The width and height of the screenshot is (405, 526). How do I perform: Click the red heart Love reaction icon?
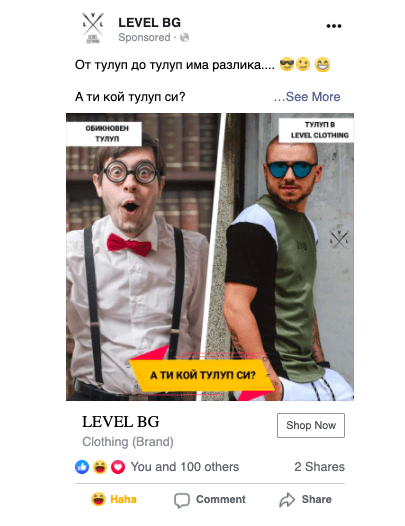click(118, 467)
